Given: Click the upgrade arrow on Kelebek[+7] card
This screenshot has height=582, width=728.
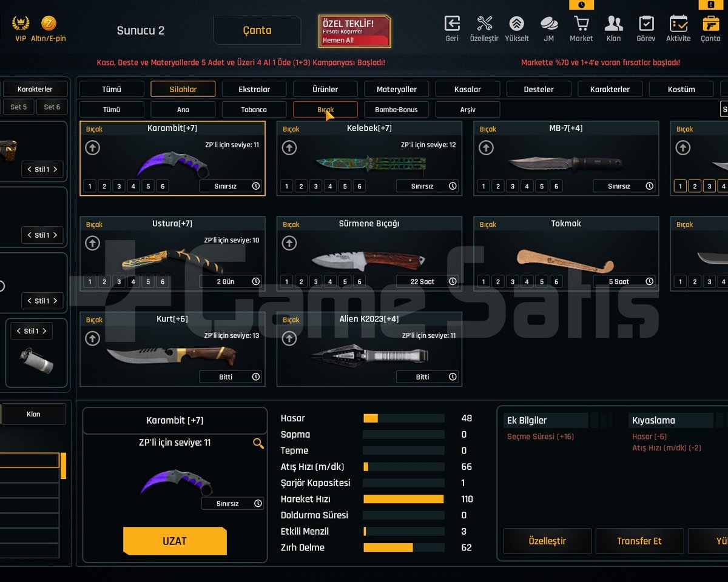Looking at the screenshot, I should point(289,147).
